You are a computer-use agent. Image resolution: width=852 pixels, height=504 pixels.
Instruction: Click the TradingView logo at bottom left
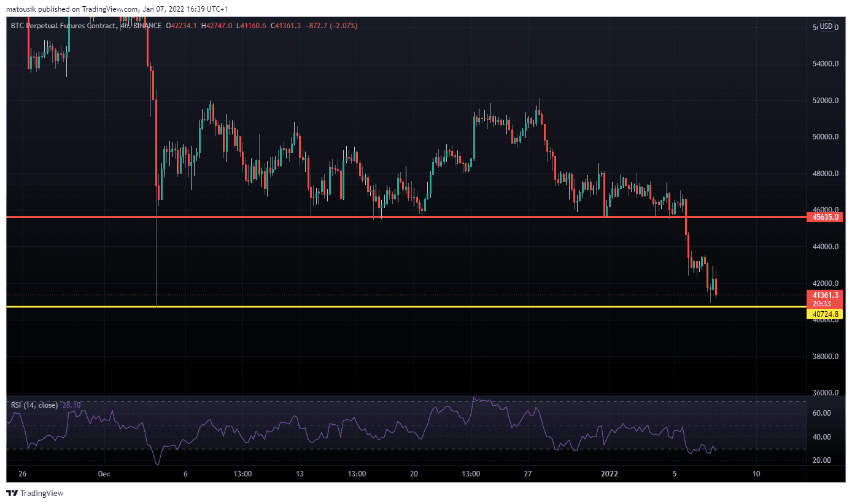tap(35, 493)
